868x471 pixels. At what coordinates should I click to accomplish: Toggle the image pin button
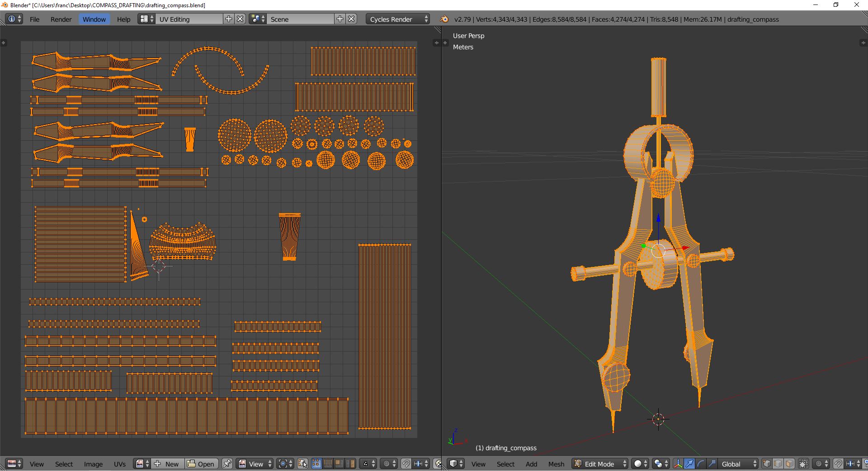pos(227,464)
